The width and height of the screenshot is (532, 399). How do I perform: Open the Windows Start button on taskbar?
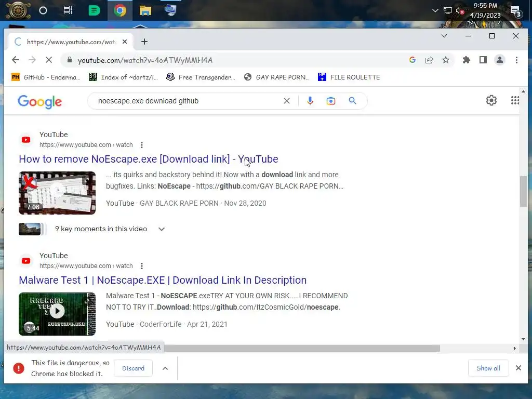coord(18,10)
